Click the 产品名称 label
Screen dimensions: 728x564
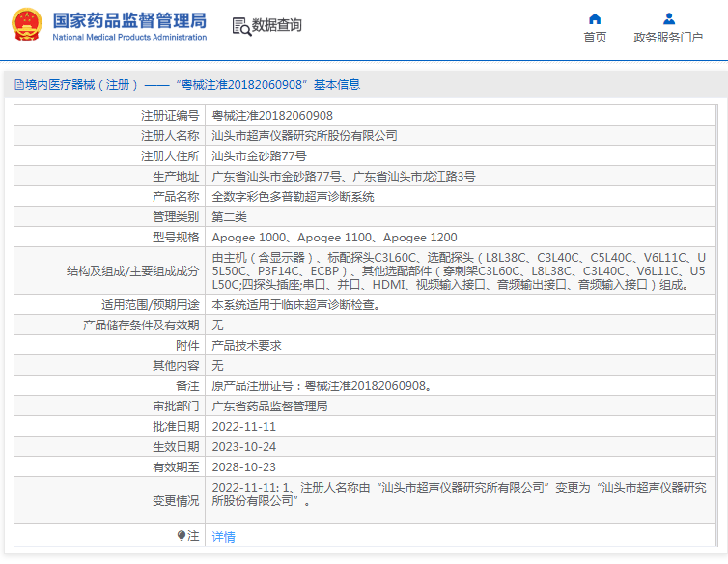click(176, 196)
